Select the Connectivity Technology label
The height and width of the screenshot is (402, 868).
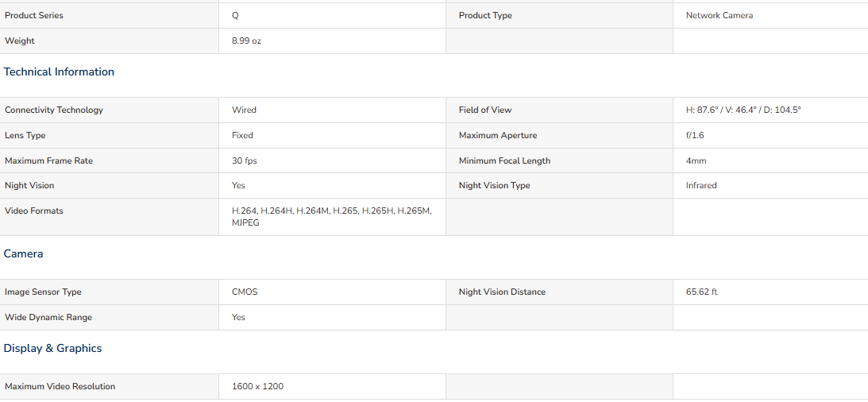[54, 110]
